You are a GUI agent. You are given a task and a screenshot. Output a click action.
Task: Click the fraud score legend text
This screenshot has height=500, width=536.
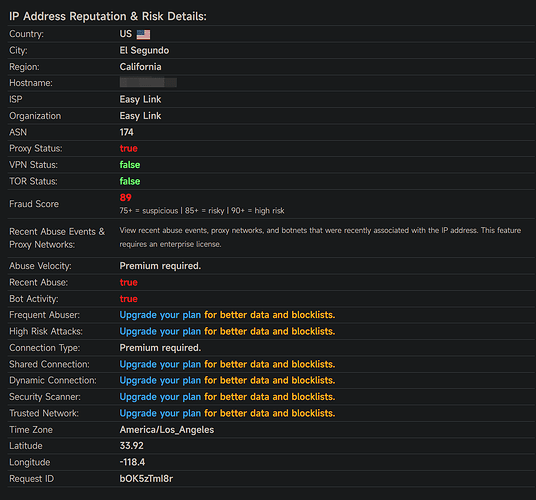click(x=202, y=211)
